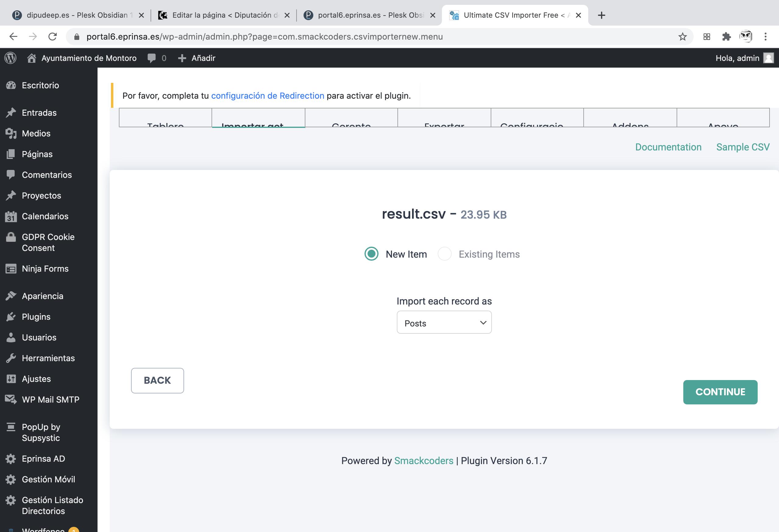Open site home icon Ayuntamiento de Montoro
Screen dimensions: 779x532
pos(31,58)
